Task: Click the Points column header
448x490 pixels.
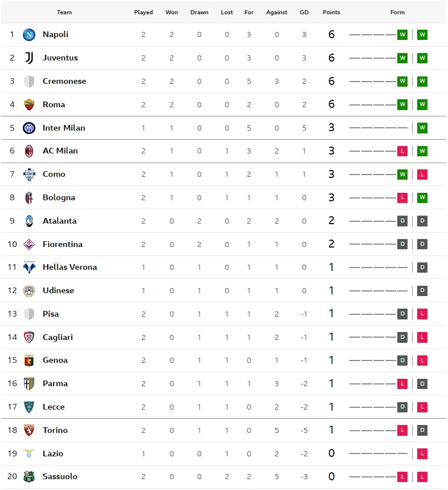Action: pyautogui.click(x=331, y=13)
